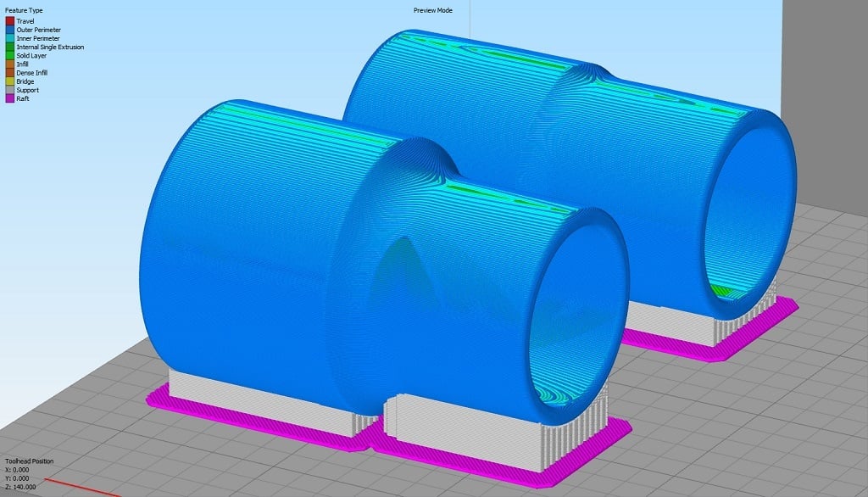Click the Toolhead Position heading
Screen dimensions: 868x497
point(30,461)
